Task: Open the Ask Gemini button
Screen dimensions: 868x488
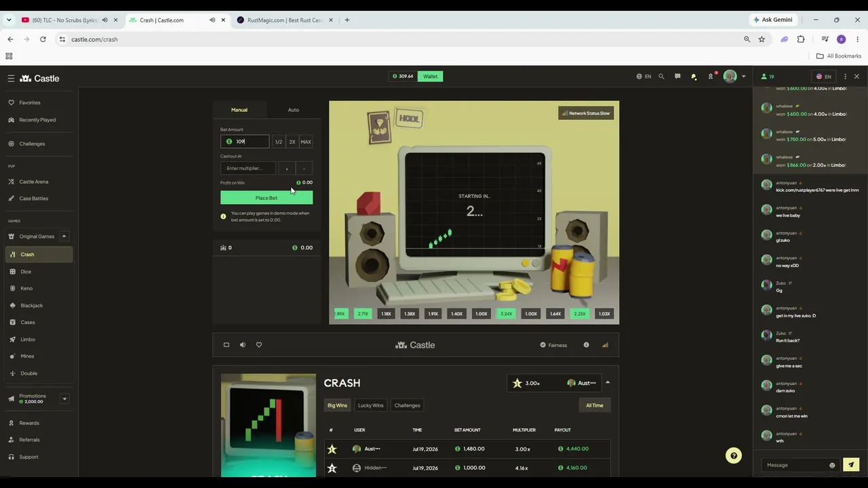Action: [x=772, y=20]
